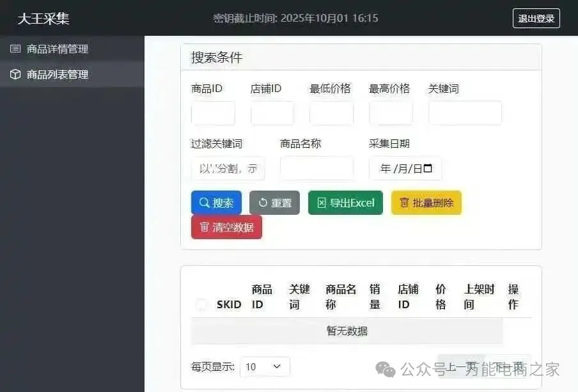578x392 pixels.
Task: Click trash icon on 清空数据 button
Action: pyautogui.click(x=205, y=227)
